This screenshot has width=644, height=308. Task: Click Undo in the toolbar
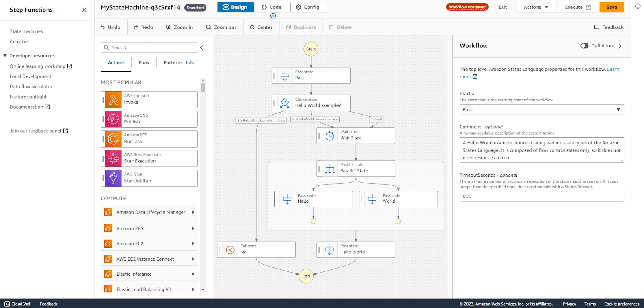[110, 27]
